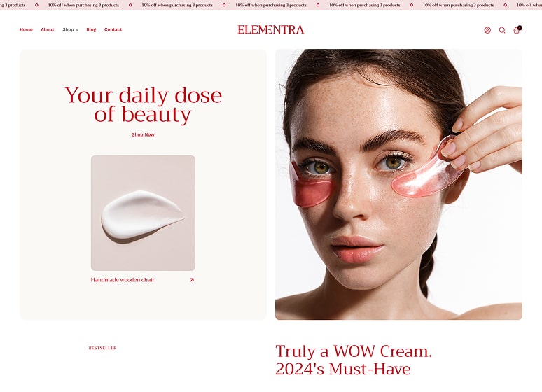Click the BESTSELLER label

(103, 348)
